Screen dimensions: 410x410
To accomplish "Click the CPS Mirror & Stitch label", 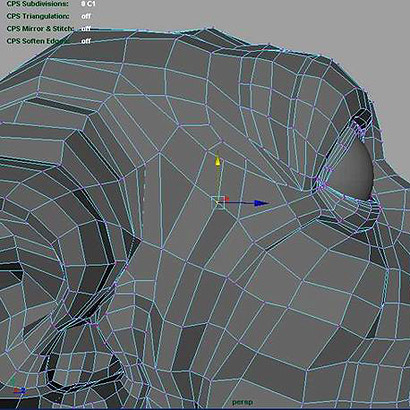I will pos(40,29).
